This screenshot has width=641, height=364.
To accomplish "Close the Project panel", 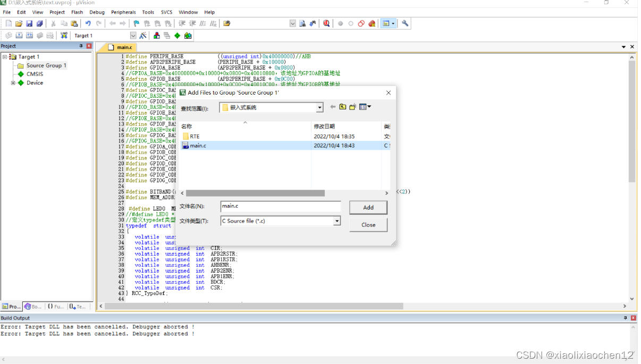I will 89,46.
